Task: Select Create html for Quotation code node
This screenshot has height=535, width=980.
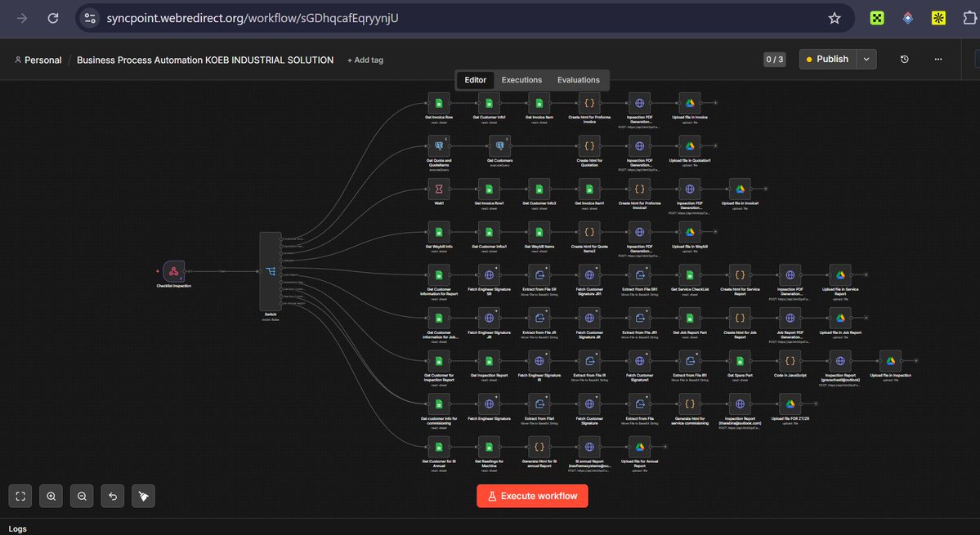Action: (x=589, y=146)
